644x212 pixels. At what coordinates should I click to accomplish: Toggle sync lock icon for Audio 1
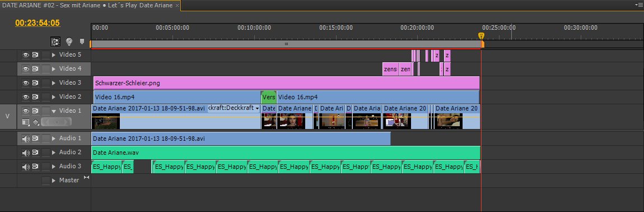pyautogui.click(x=36, y=139)
